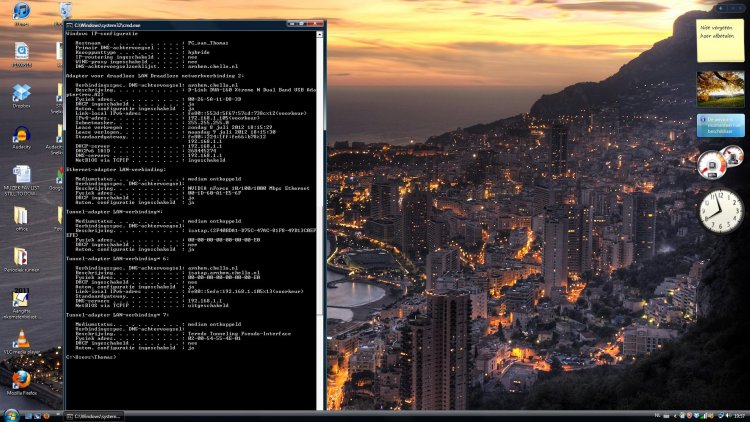Click the slideshow picture gadget

click(x=720, y=88)
